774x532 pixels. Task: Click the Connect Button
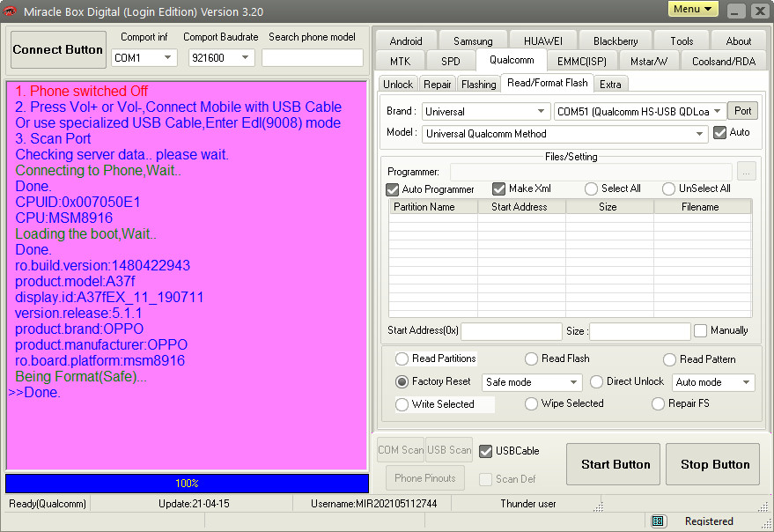[58, 49]
